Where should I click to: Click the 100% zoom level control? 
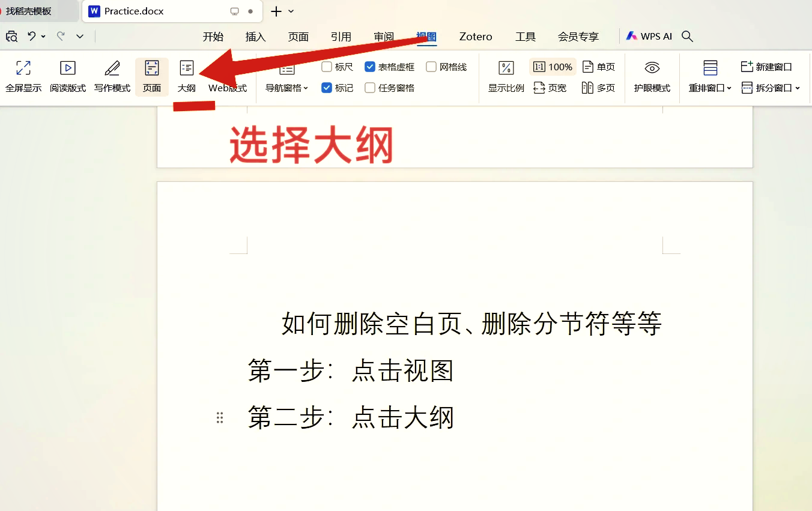pyautogui.click(x=553, y=66)
